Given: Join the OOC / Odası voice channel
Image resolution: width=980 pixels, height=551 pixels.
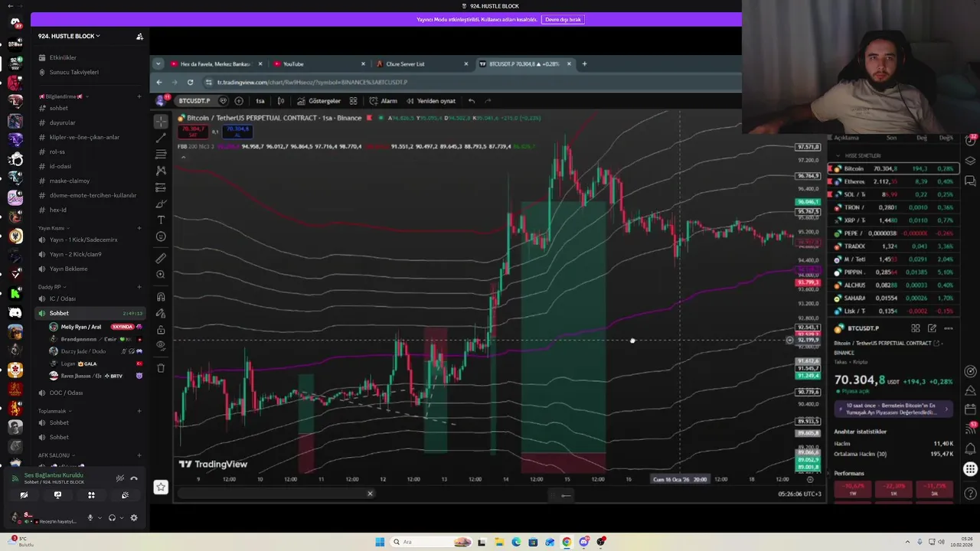Looking at the screenshot, I should [x=90, y=393].
